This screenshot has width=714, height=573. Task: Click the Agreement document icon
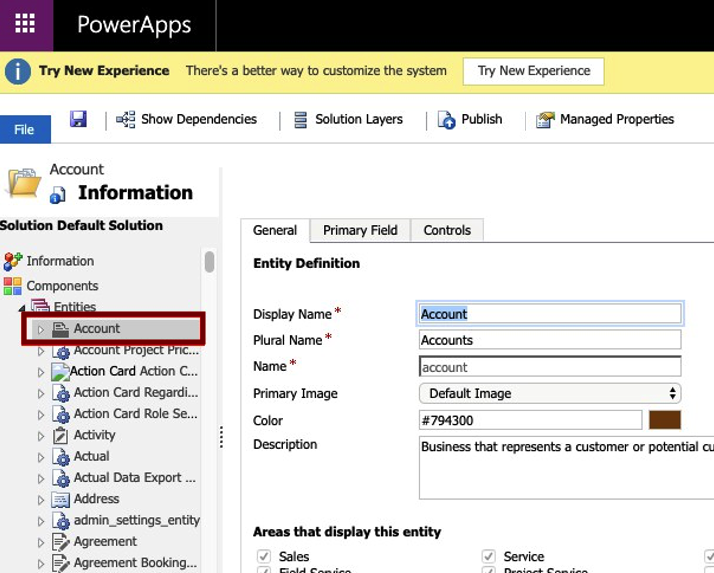click(x=61, y=542)
